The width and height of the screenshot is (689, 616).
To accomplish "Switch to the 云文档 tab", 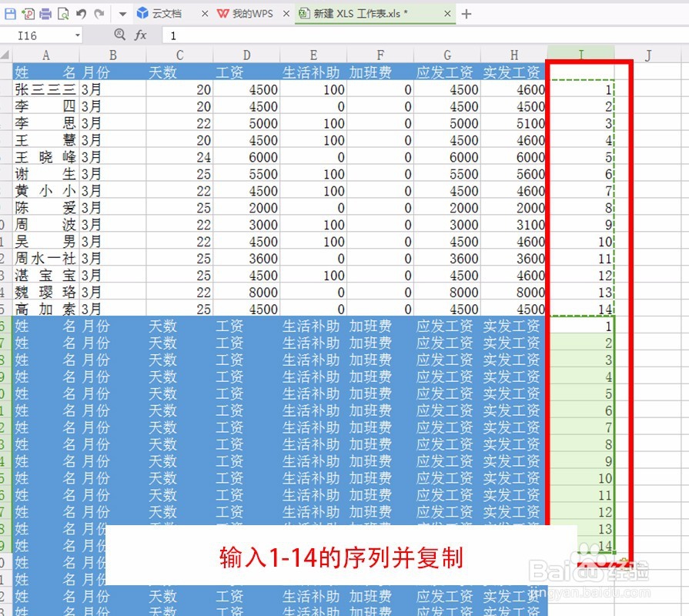I will click(x=166, y=13).
